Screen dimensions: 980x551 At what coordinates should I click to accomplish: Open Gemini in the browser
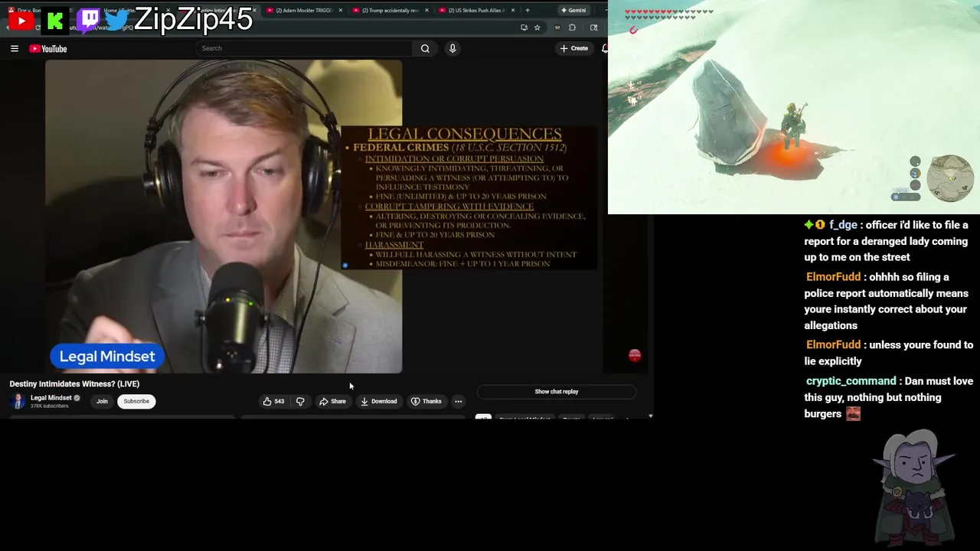[573, 10]
